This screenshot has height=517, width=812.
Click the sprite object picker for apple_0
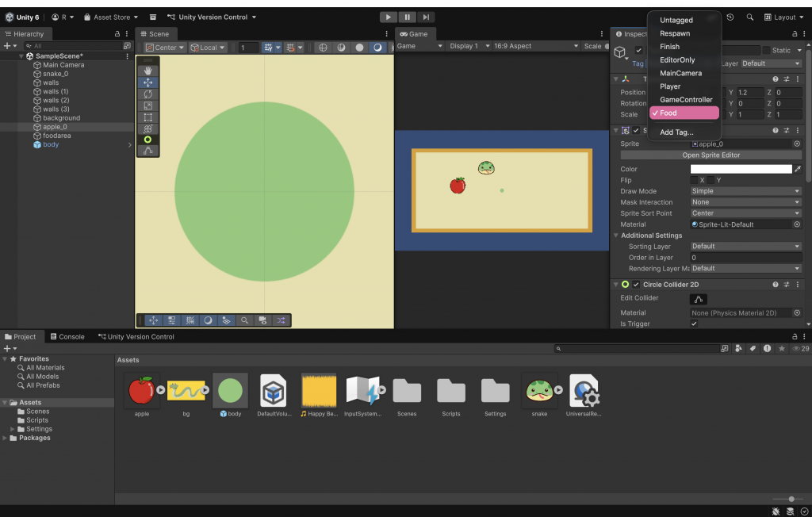point(797,144)
